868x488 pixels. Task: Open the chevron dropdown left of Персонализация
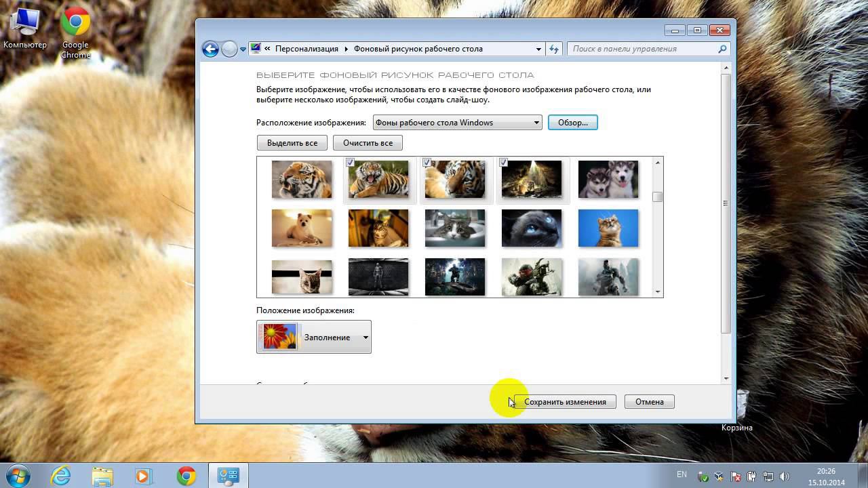(268, 49)
